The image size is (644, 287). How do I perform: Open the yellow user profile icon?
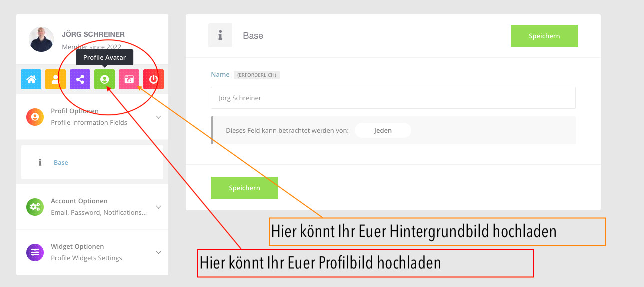[x=55, y=79]
